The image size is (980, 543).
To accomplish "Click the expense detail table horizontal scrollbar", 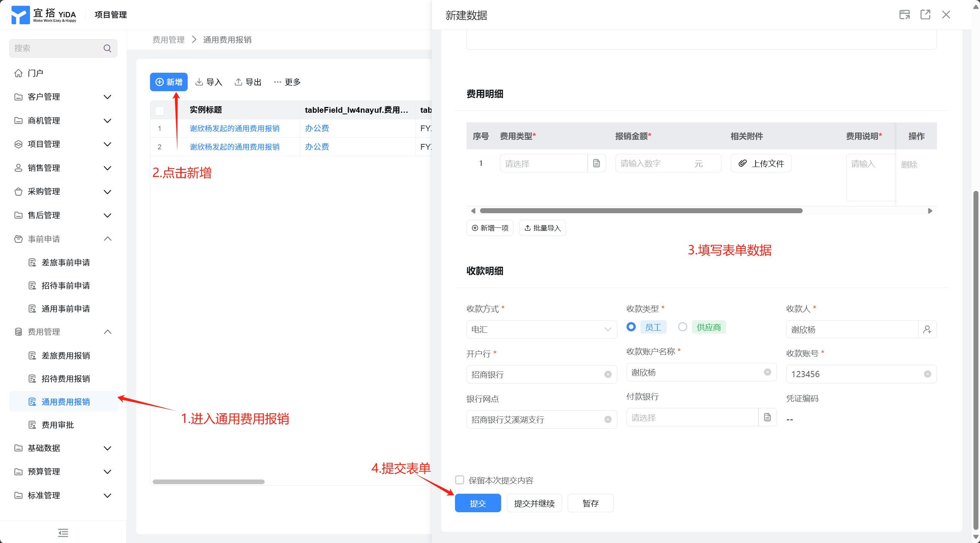I will click(x=641, y=211).
